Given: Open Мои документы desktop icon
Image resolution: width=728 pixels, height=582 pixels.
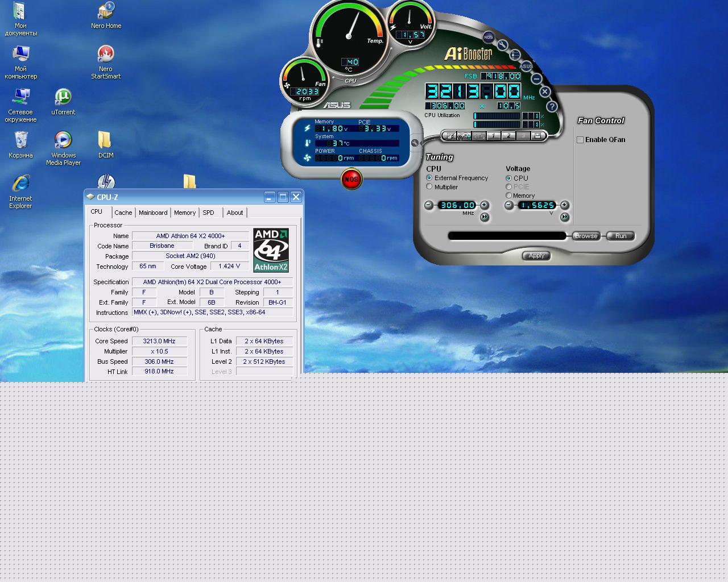Looking at the screenshot, I should click(x=20, y=19).
